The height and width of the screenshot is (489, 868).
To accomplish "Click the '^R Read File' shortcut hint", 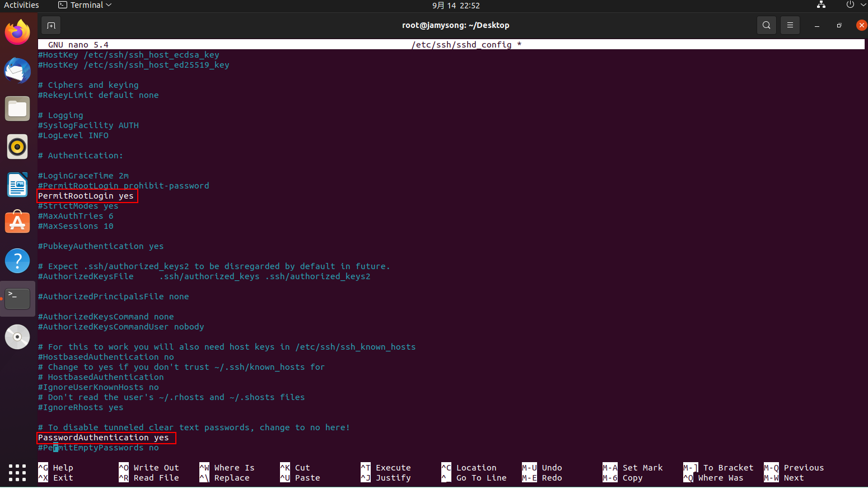I will 149,478.
